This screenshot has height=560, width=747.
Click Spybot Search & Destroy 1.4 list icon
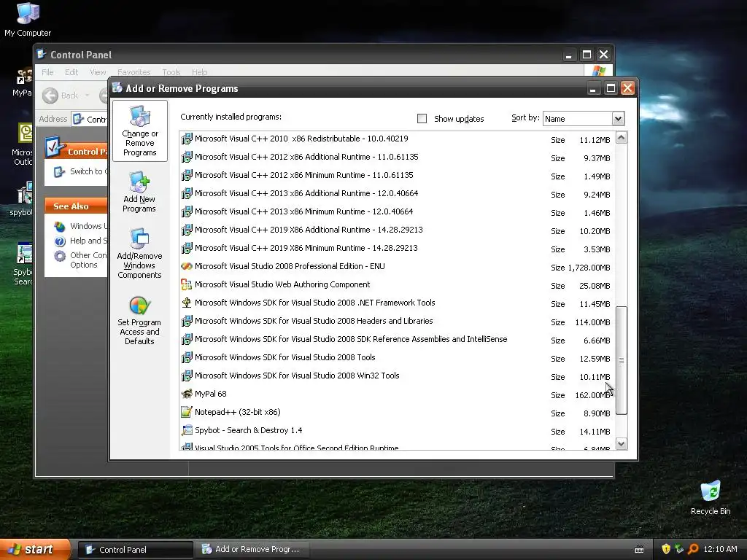(x=187, y=430)
